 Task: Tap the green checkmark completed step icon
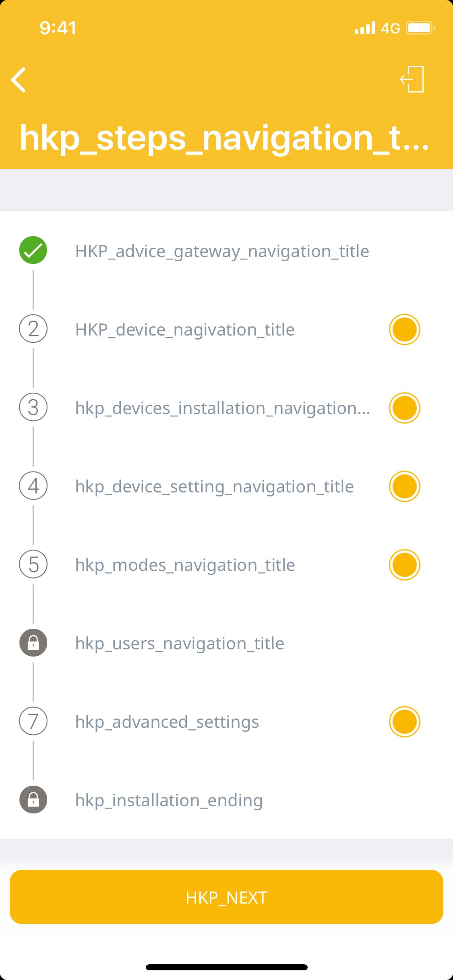pos(33,250)
